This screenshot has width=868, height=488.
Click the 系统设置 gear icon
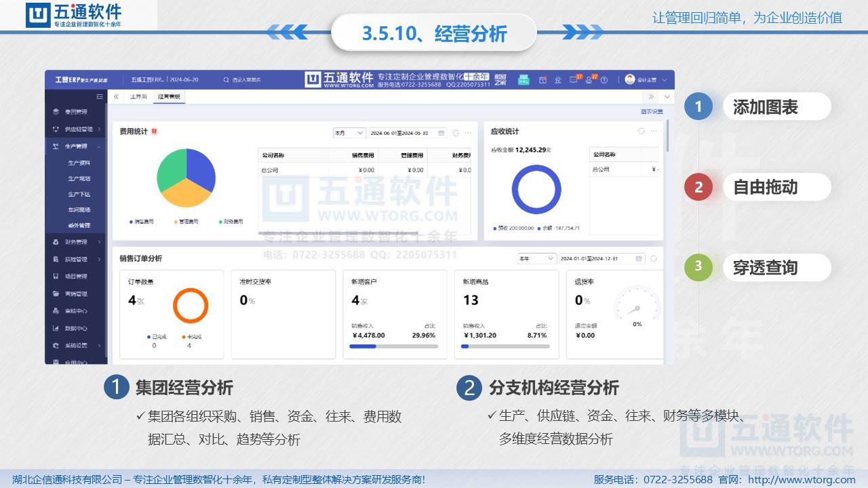(x=56, y=345)
